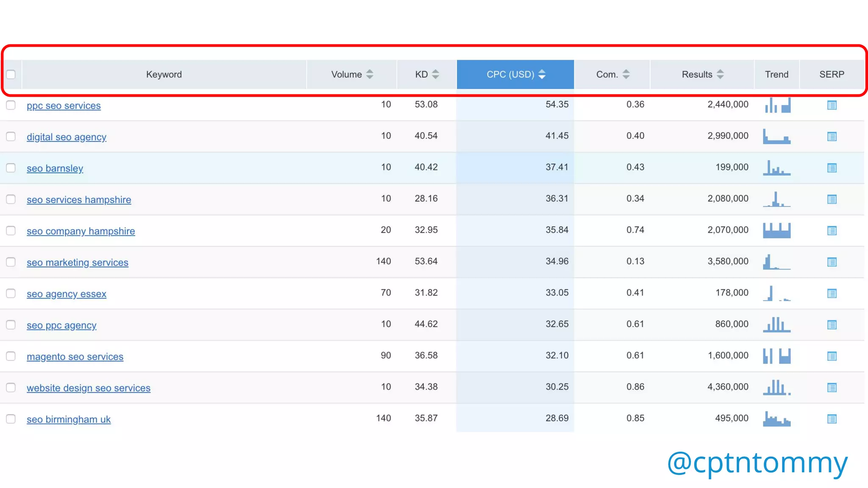Image resolution: width=868 pixels, height=488 pixels.
Task: Toggle sort arrows on CPC (USD) column
Action: (542, 75)
